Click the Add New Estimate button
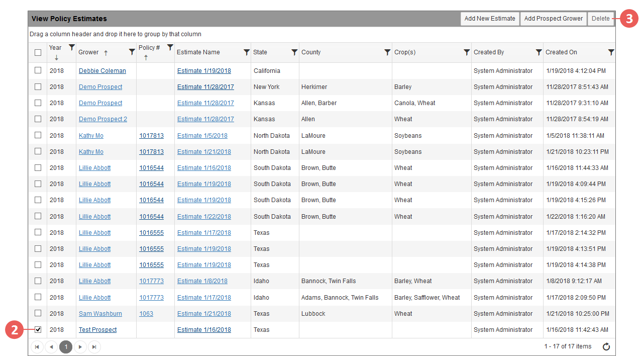Image resolution: width=644 pixels, height=356 pixels. pos(490,19)
